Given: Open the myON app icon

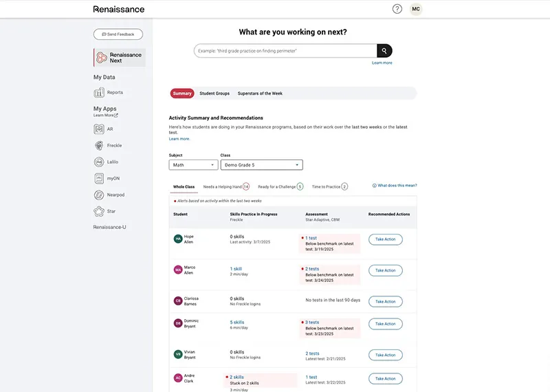Looking at the screenshot, I should 100,178.
